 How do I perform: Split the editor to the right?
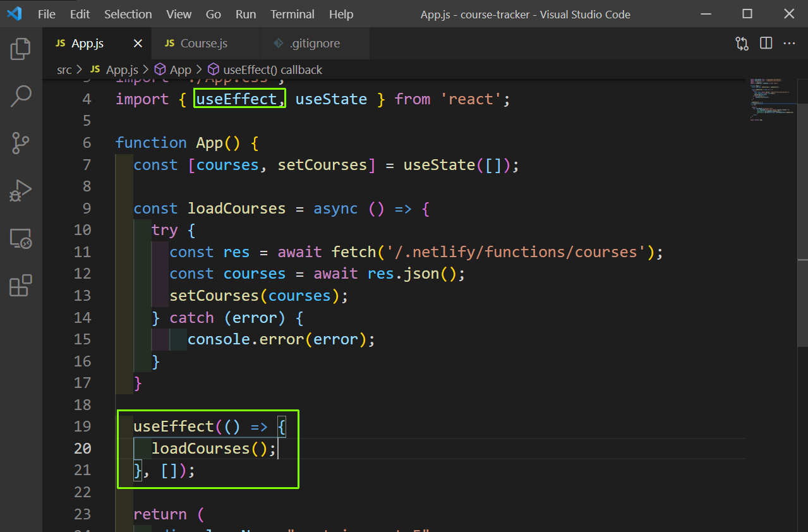click(766, 44)
